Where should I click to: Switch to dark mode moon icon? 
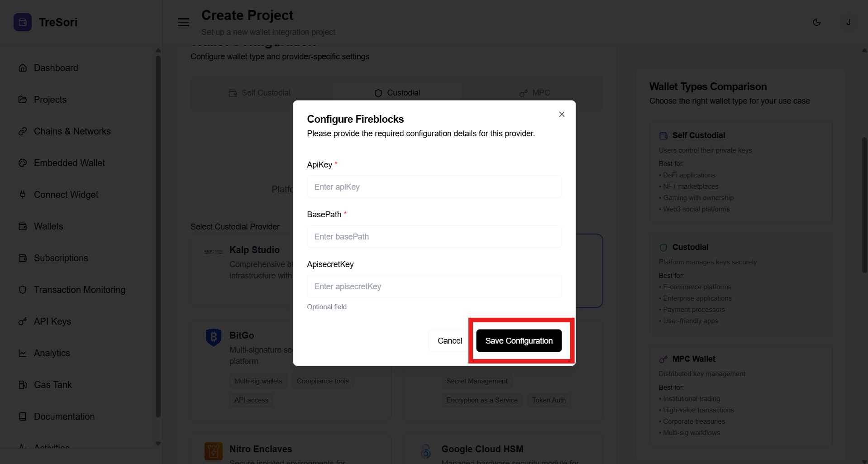pos(817,22)
